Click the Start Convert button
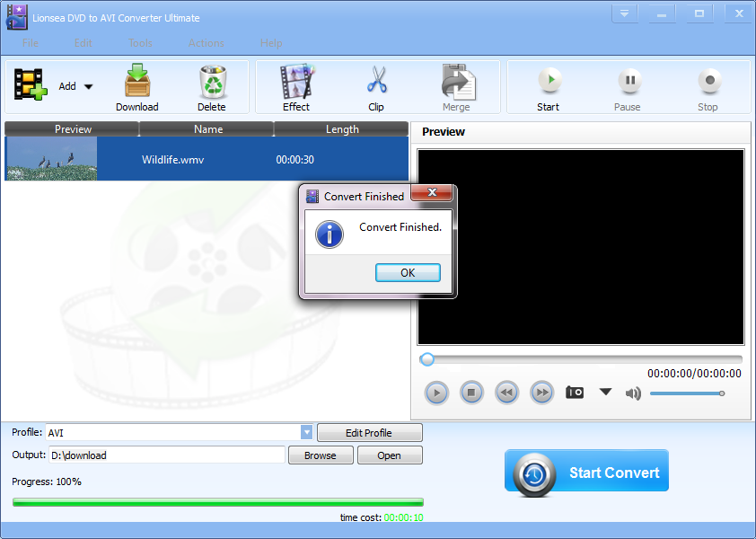The width and height of the screenshot is (756, 539). [x=587, y=472]
